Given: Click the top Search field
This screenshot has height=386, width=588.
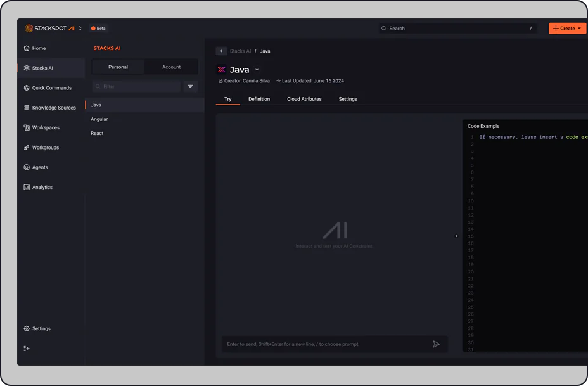Looking at the screenshot, I should coord(457,29).
